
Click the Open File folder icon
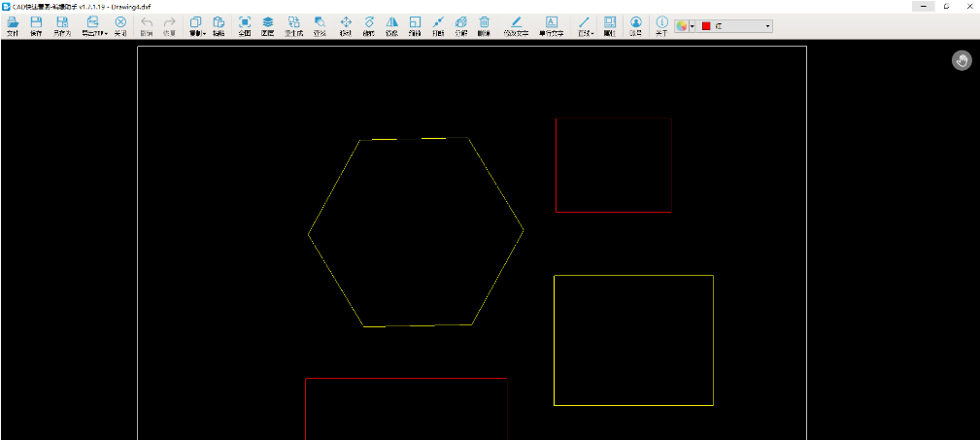click(x=13, y=25)
